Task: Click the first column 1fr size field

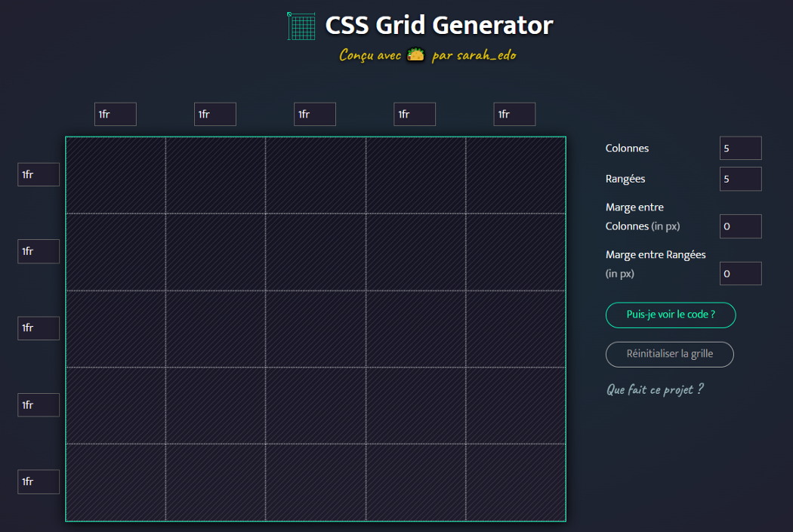Action: pyautogui.click(x=116, y=114)
